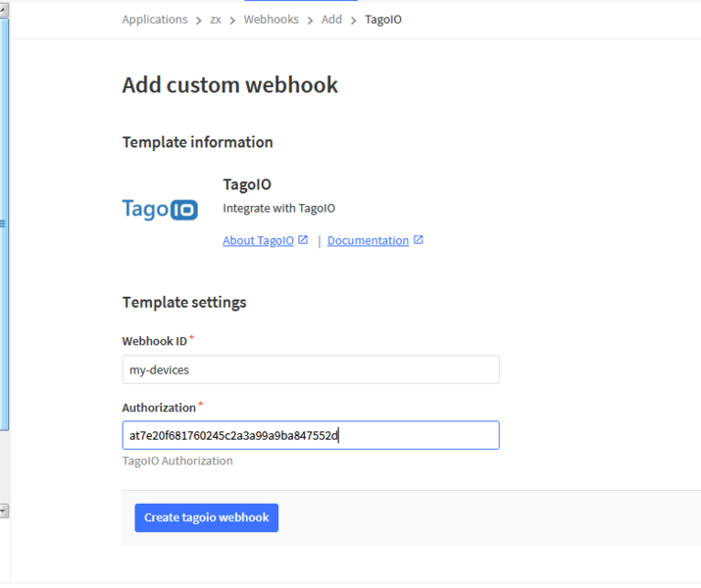Click the vertical scrollbar thumb

[4, 223]
